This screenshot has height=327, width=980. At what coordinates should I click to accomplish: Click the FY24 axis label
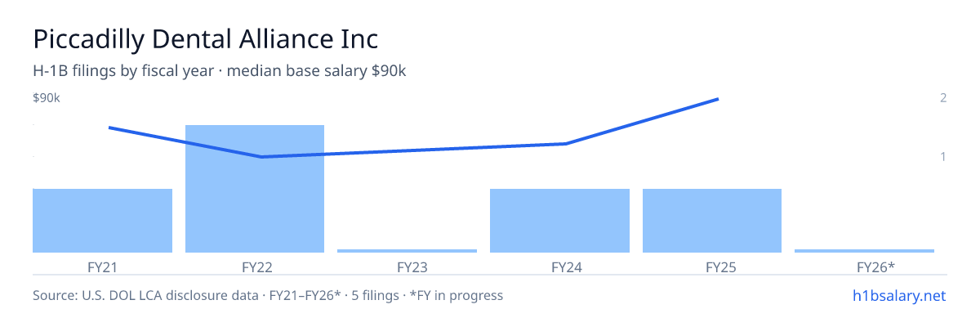pos(559,267)
